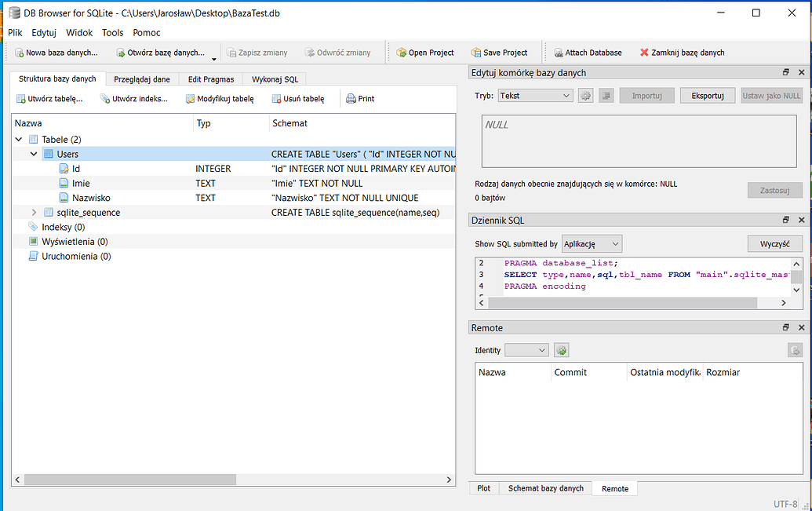Click Open Project toolbar icon
The image size is (812, 511).
coord(401,53)
